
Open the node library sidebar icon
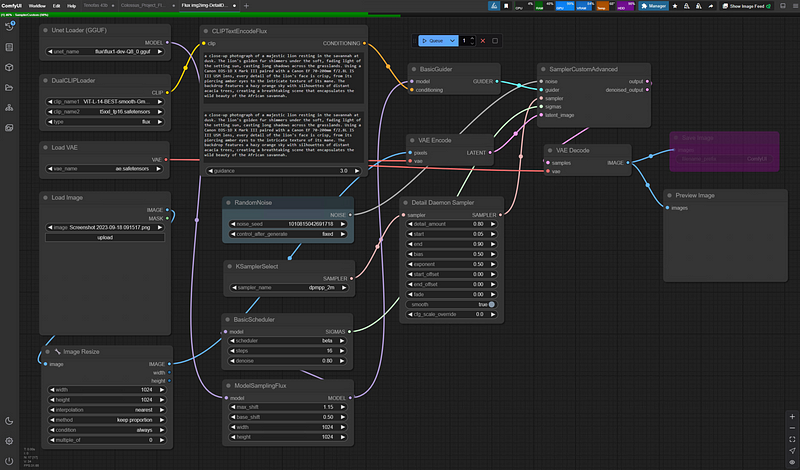(x=9, y=46)
